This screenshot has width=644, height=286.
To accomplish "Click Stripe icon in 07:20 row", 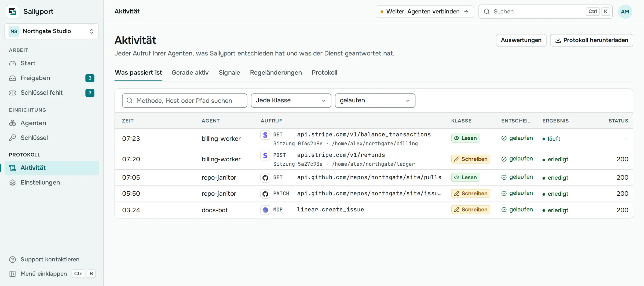I will [x=265, y=155].
